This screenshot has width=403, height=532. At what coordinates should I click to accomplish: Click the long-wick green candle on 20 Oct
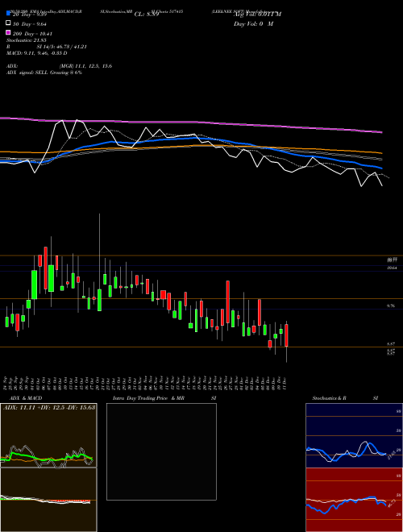pyautogui.click(x=99, y=300)
